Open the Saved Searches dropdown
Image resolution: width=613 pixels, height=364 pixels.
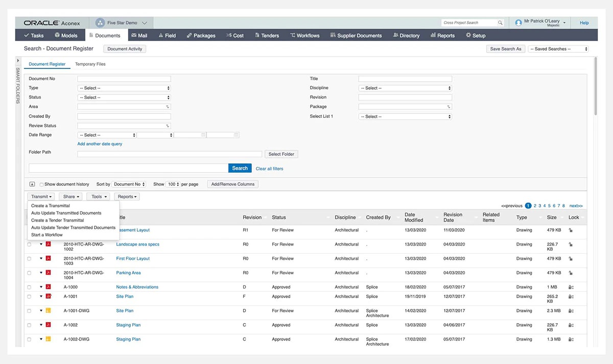tap(558, 49)
